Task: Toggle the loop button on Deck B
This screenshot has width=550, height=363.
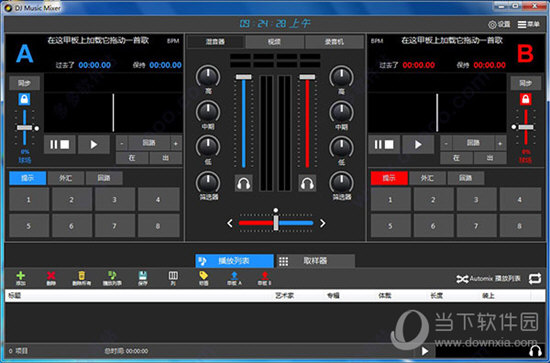Action: [x=474, y=143]
